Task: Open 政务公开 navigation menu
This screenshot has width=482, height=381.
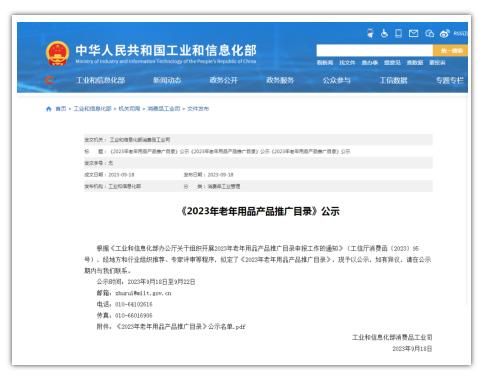Action: (x=223, y=80)
